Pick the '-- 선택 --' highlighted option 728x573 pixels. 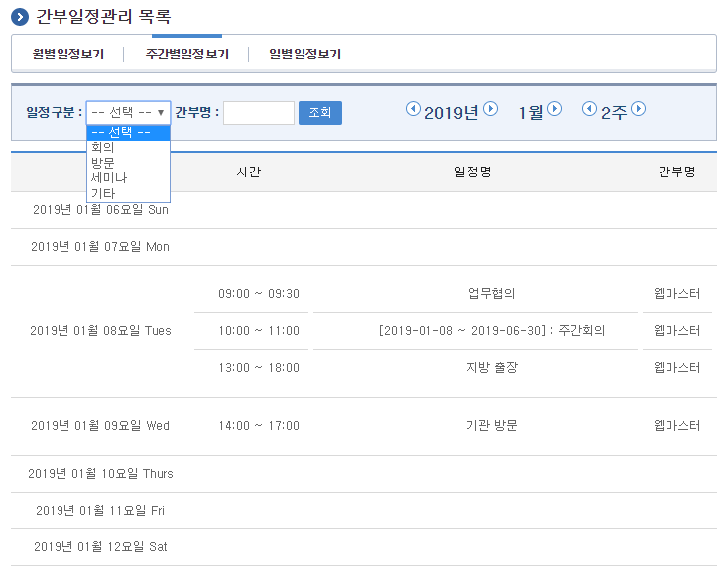tap(120, 132)
